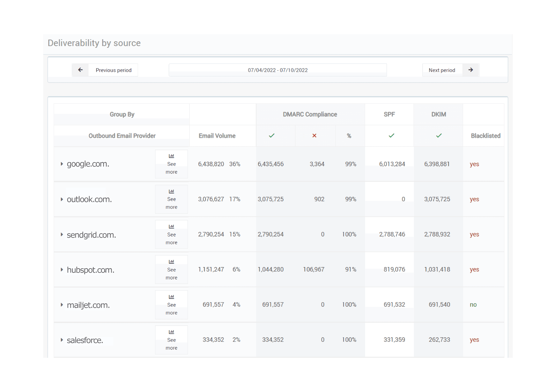Select the mailjet.com. provider name
Viewport: 555px width, 392px height.
click(x=88, y=305)
